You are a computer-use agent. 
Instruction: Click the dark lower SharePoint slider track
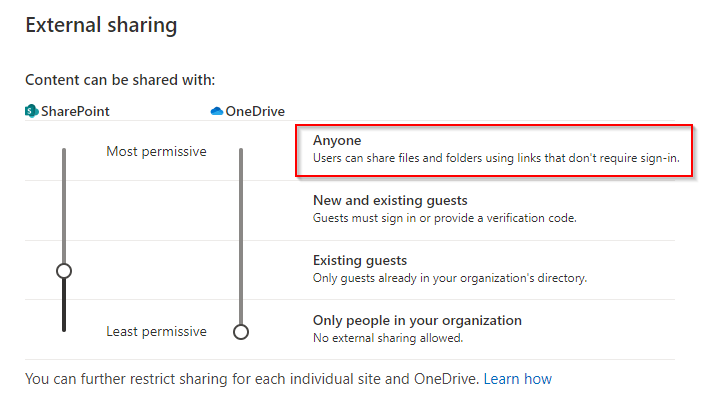pos(64,305)
